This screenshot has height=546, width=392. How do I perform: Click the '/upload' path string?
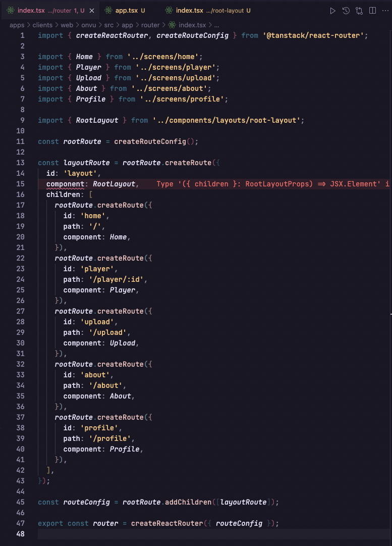107,332
